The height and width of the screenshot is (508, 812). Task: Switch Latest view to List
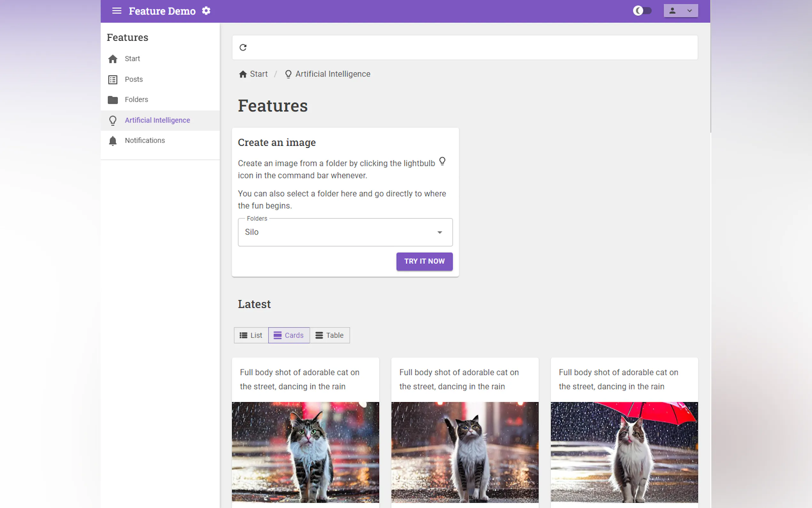pos(251,335)
